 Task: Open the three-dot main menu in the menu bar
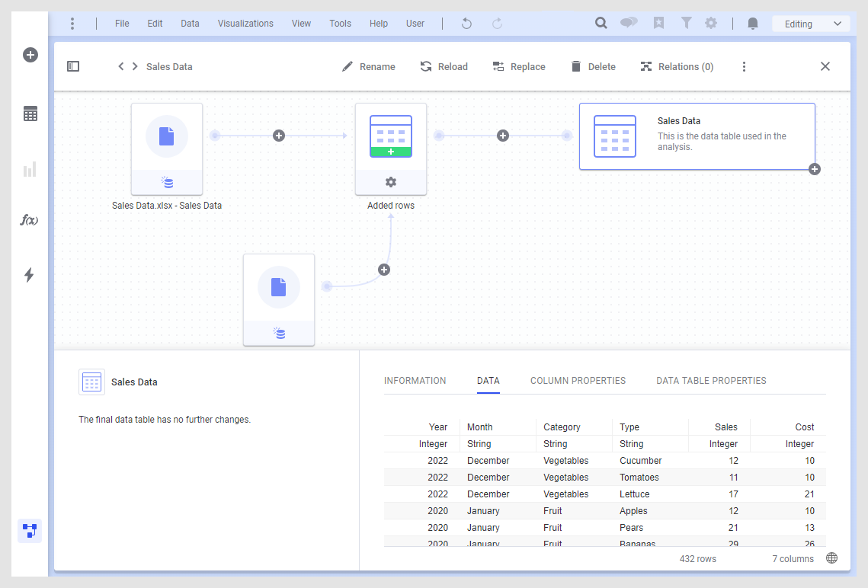pyautogui.click(x=72, y=24)
